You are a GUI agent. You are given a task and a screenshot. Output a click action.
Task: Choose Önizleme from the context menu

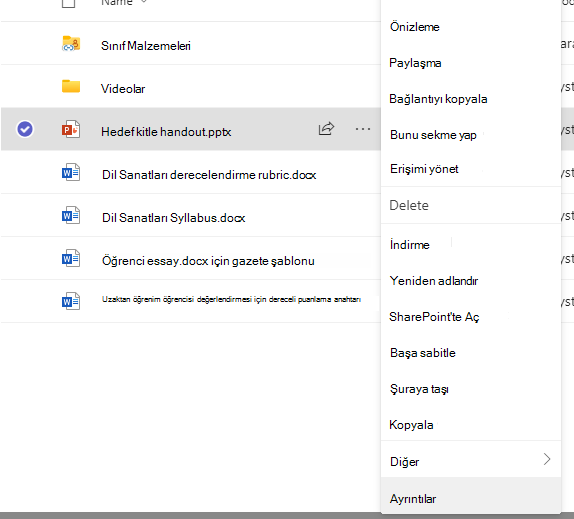(415, 27)
